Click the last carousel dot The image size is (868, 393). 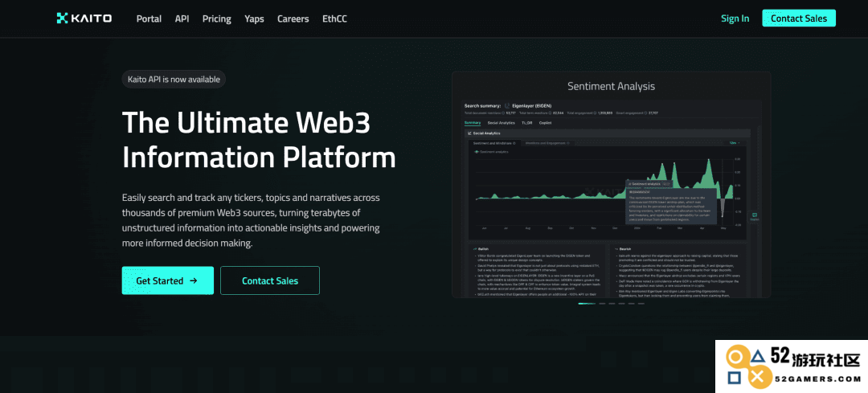click(641, 303)
